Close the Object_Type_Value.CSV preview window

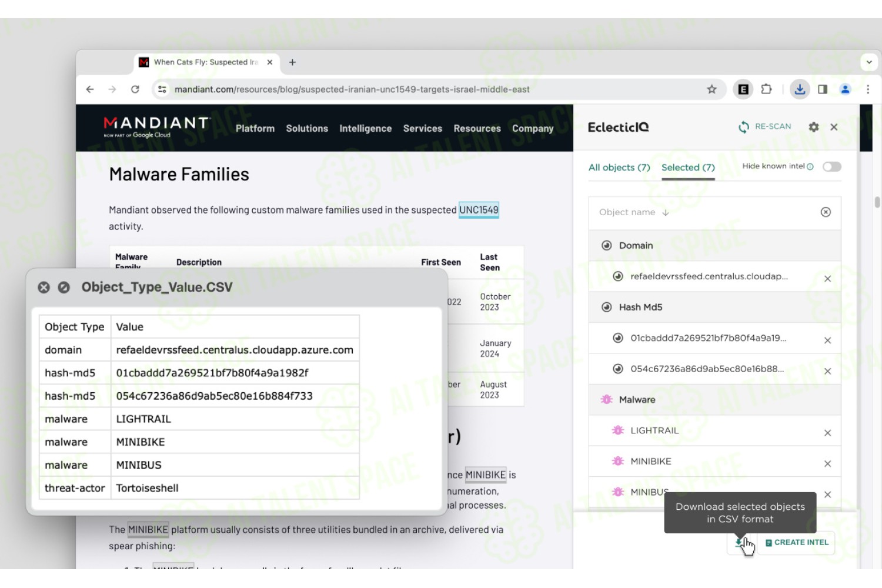(x=44, y=288)
